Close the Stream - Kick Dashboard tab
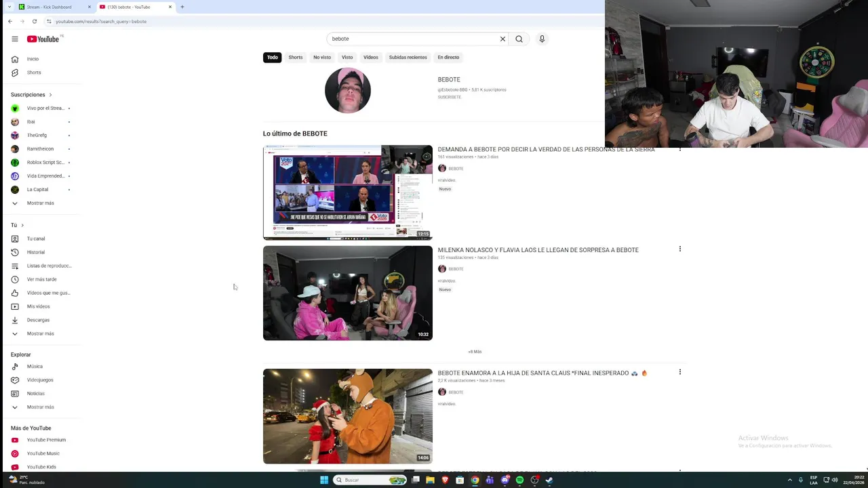The image size is (868, 488). coord(89,7)
